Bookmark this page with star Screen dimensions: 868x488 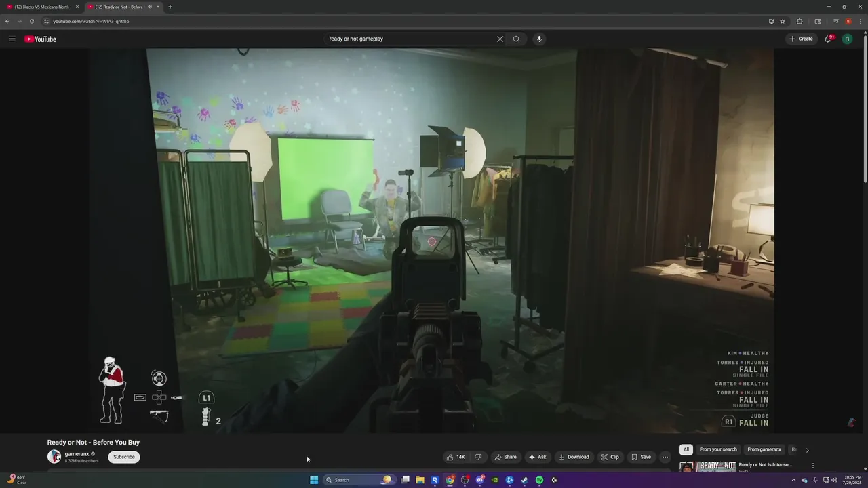782,21
